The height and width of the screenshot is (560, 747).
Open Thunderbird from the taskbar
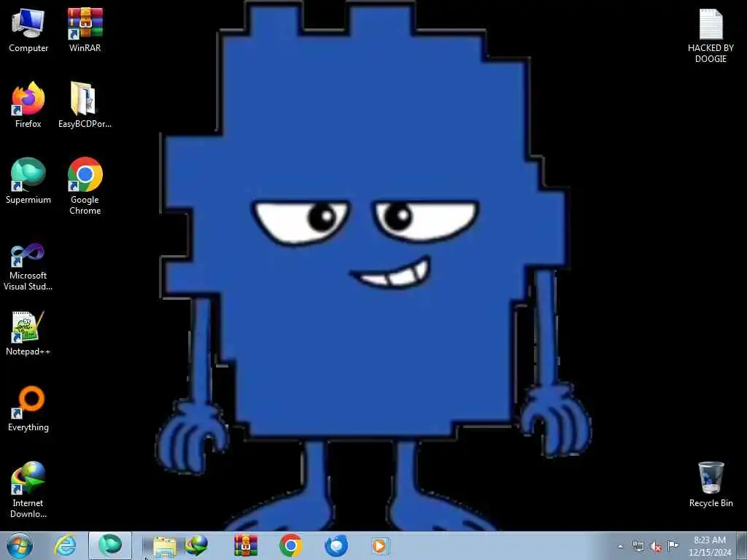336,545
